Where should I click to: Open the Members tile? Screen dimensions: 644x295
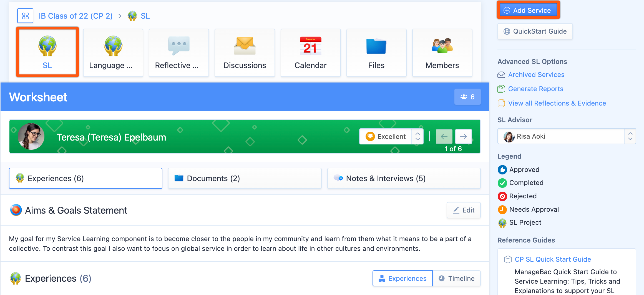coord(442,52)
